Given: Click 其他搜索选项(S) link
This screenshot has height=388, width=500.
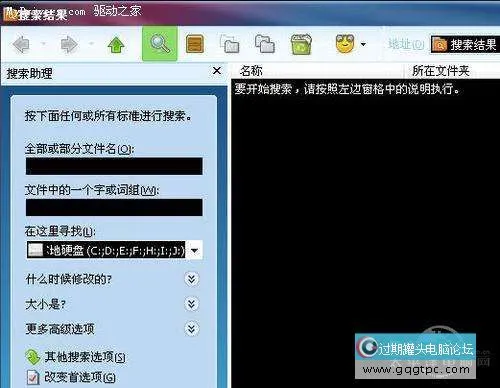Looking at the screenshot, I should pyautogui.click(x=85, y=357).
